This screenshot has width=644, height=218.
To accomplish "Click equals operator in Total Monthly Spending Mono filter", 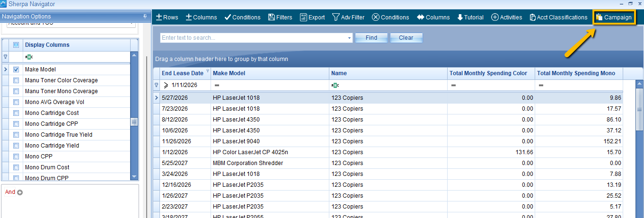I will pos(541,85).
